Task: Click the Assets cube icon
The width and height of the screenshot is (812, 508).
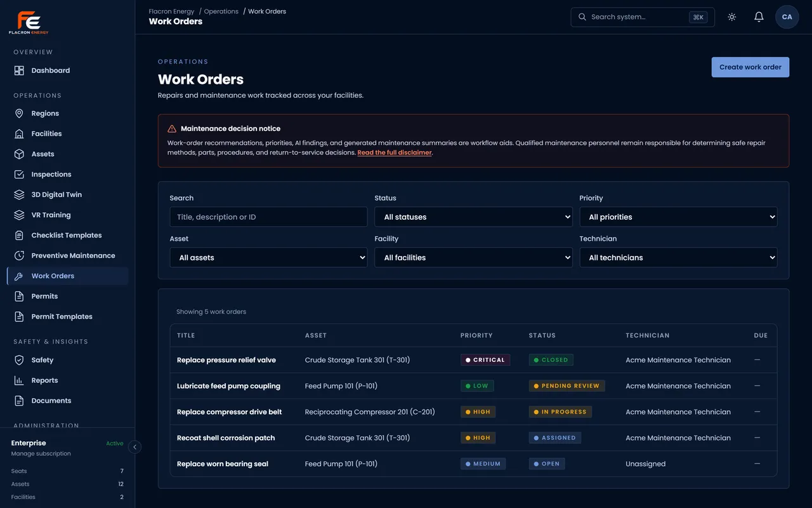Action: click(x=19, y=154)
